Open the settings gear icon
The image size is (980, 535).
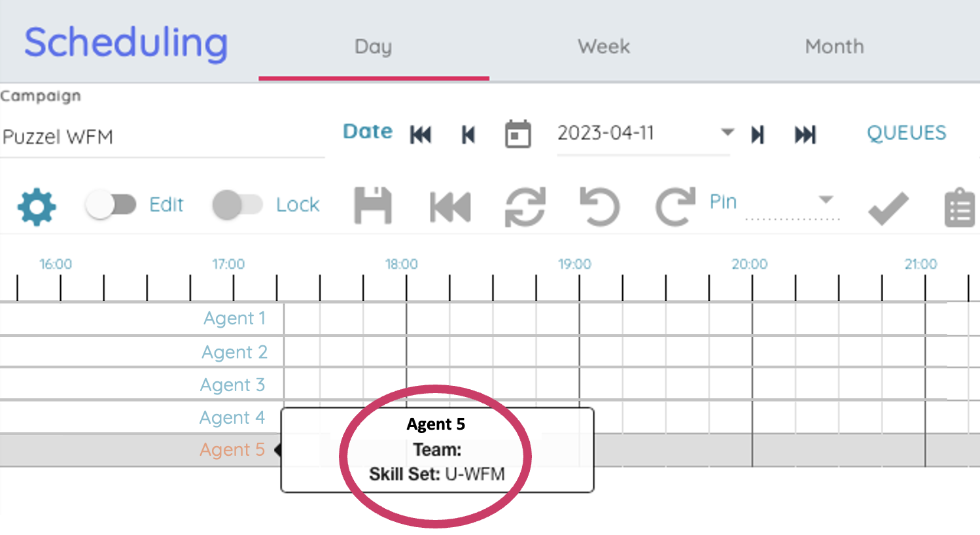point(37,207)
